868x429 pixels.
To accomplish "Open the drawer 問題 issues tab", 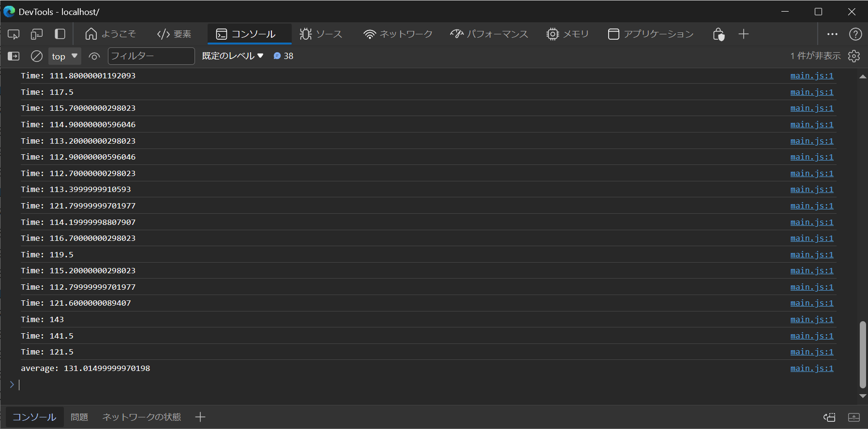I will tap(79, 417).
